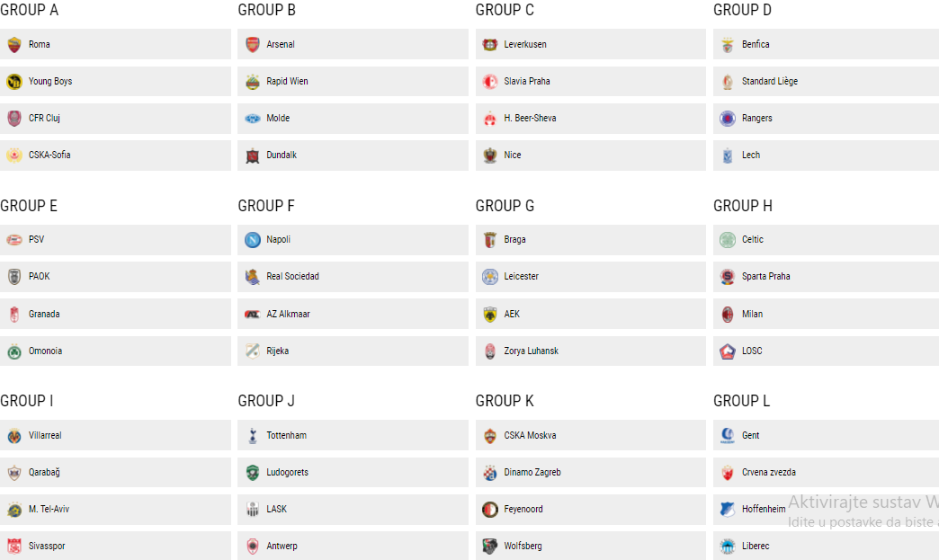Click the Rangers club crest icon

coord(728,119)
